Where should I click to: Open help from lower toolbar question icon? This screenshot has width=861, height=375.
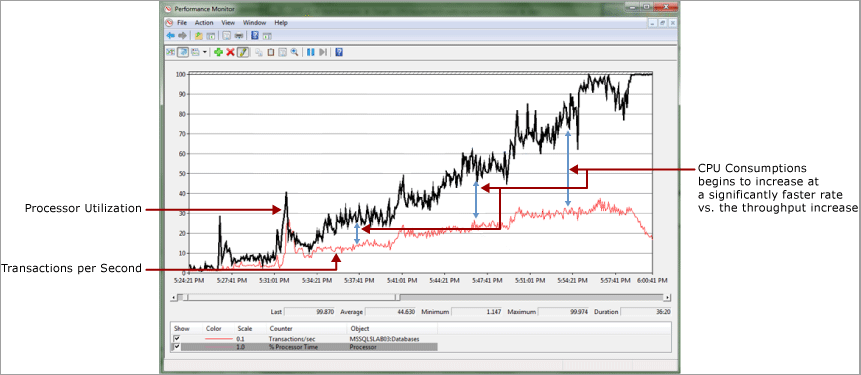click(339, 52)
